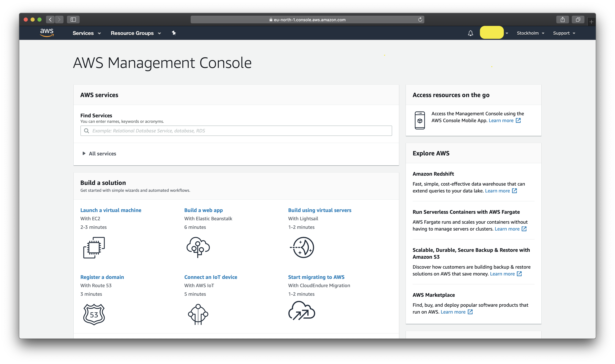Click the Lightsail compass icon

302,247
